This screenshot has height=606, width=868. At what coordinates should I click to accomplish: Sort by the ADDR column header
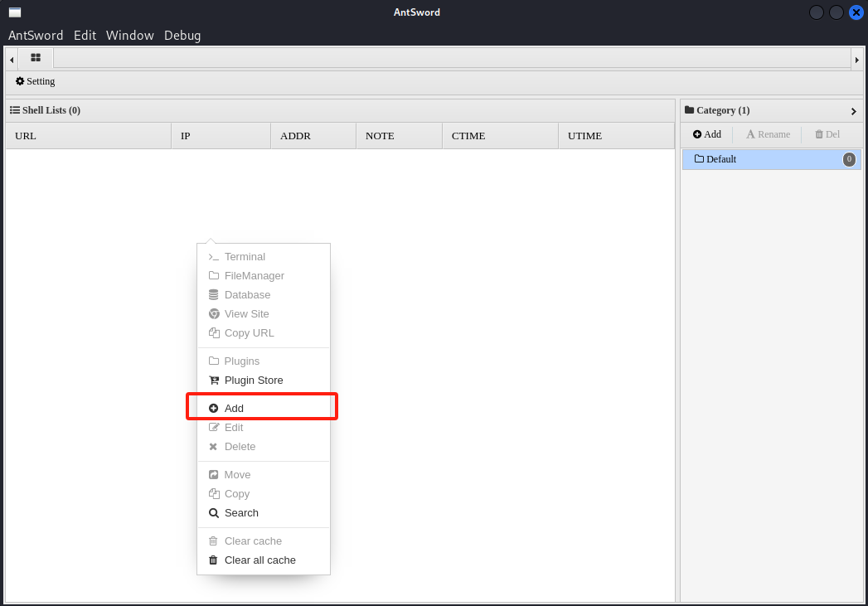click(x=313, y=136)
